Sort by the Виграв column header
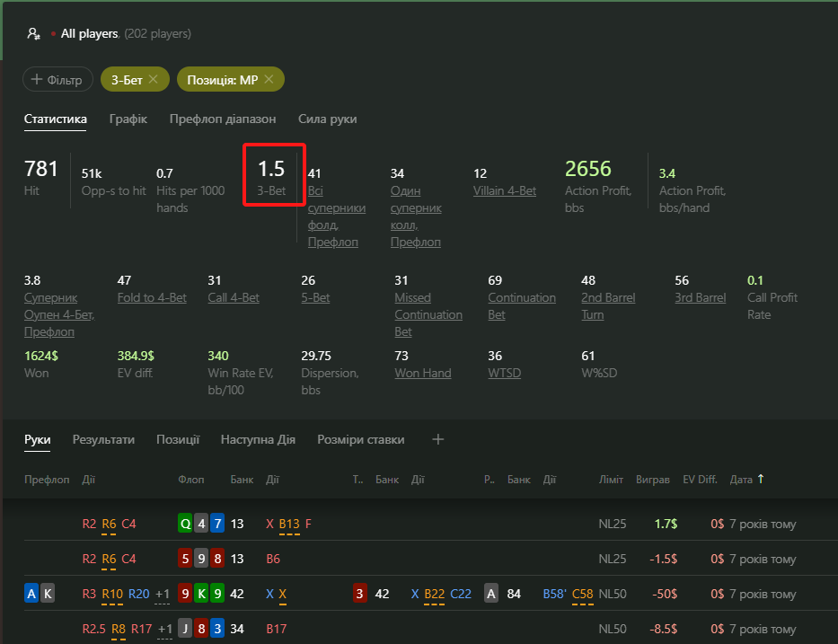Viewport: 838px width, 644px height. 653,480
